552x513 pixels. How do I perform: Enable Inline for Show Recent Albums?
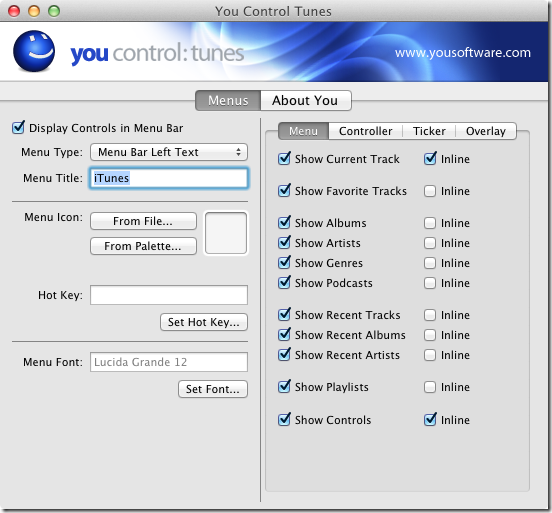coord(430,335)
